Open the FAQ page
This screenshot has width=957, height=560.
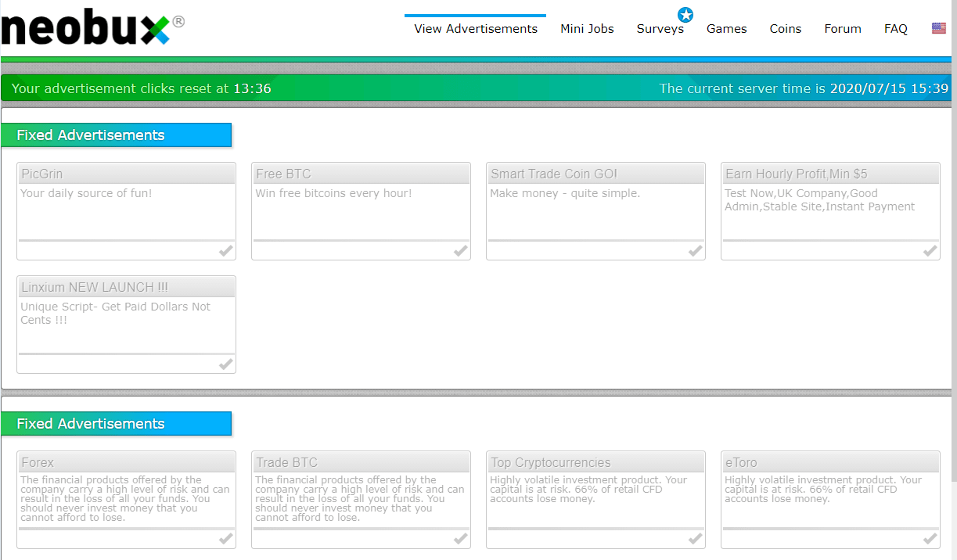[x=895, y=29]
